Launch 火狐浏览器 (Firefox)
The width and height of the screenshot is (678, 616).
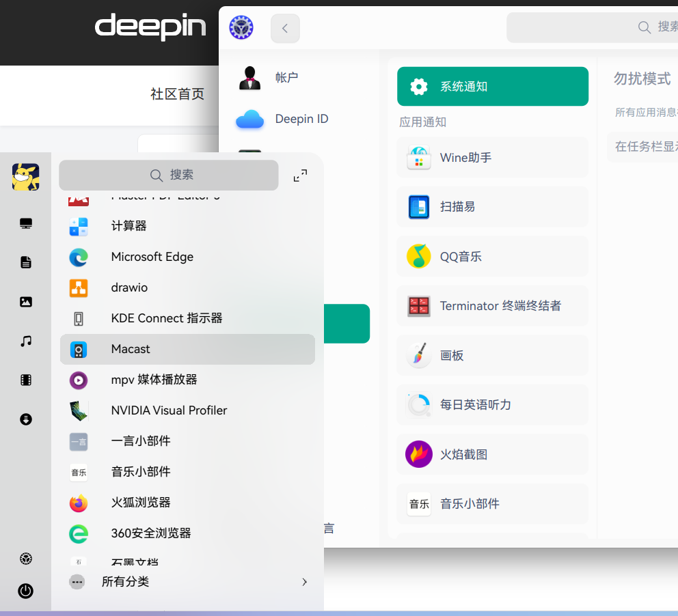click(187, 503)
